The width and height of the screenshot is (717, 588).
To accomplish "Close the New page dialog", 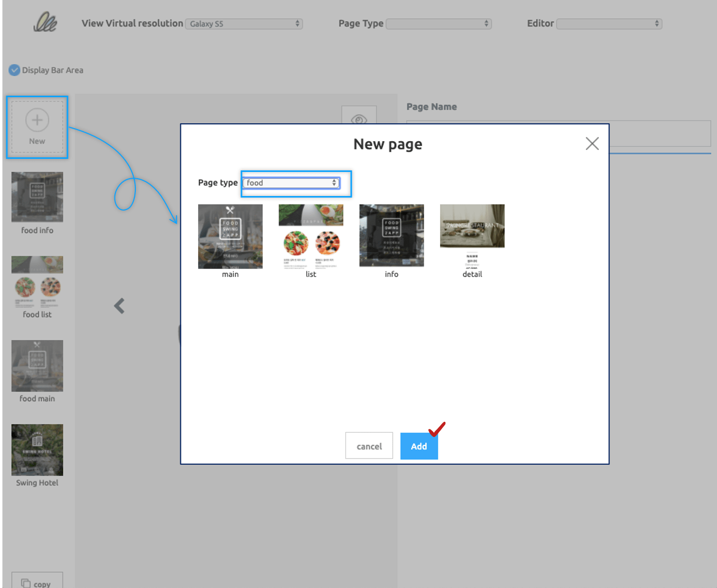I will tap(592, 144).
